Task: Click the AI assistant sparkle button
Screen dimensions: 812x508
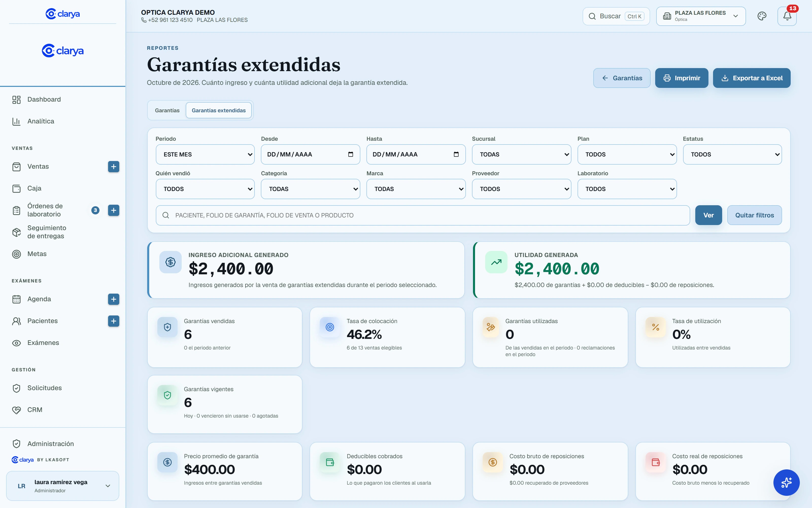Action: pos(786,482)
